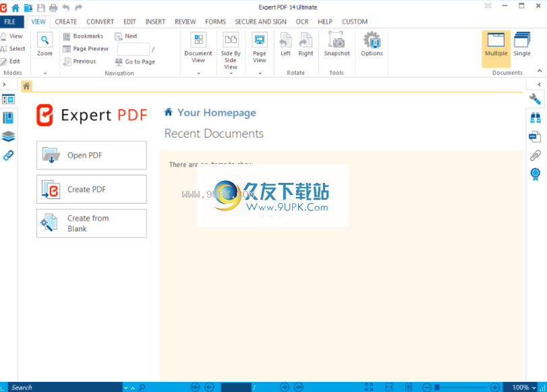Switch to View mode
This screenshot has width=547, height=392.
pos(12,36)
